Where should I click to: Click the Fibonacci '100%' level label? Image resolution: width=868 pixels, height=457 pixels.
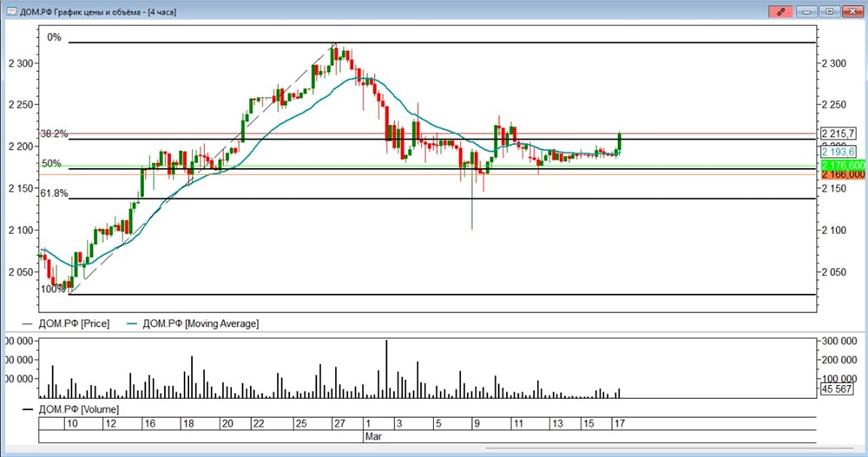[53, 289]
